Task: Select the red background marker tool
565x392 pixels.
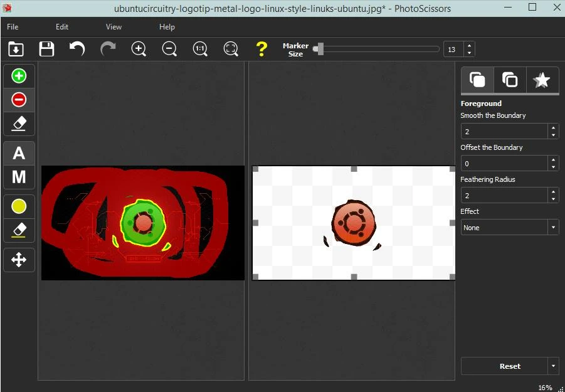Action: click(19, 100)
